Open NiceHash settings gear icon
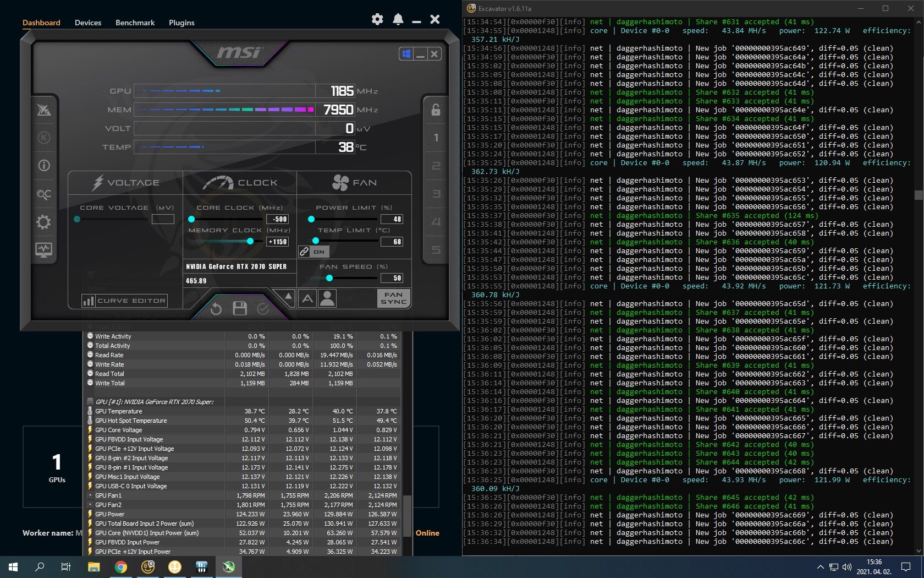 point(377,19)
